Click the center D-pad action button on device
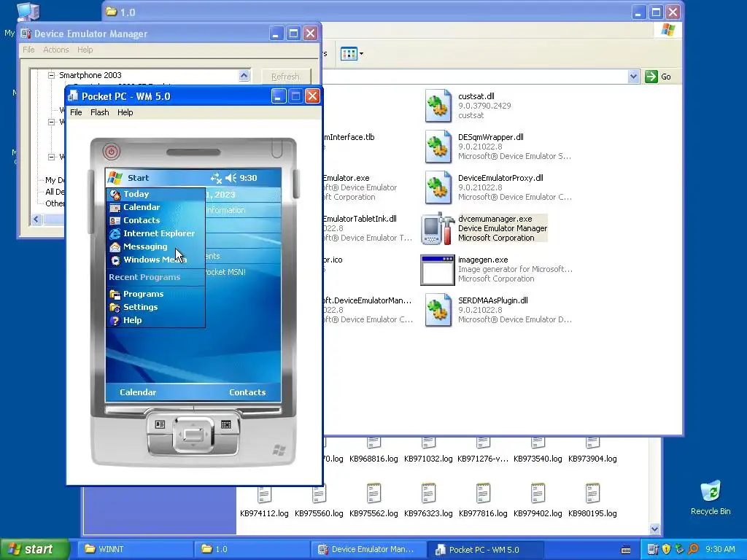The width and height of the screenshot is (747, 560). (x=193, y=435)
